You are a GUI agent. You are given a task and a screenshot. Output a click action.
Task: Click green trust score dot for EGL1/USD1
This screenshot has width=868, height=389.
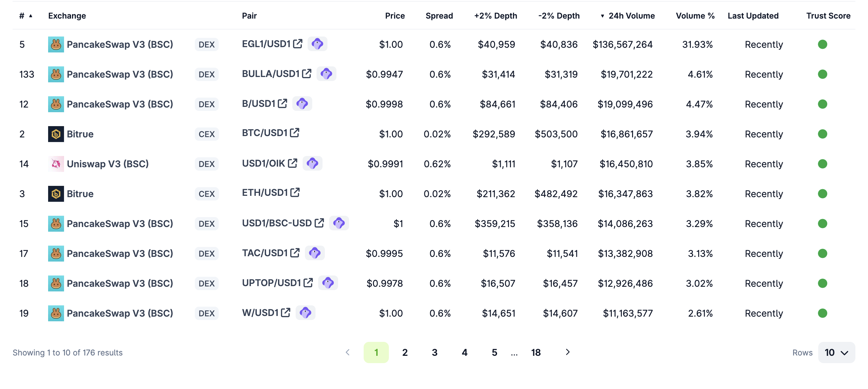pos(822,44)
